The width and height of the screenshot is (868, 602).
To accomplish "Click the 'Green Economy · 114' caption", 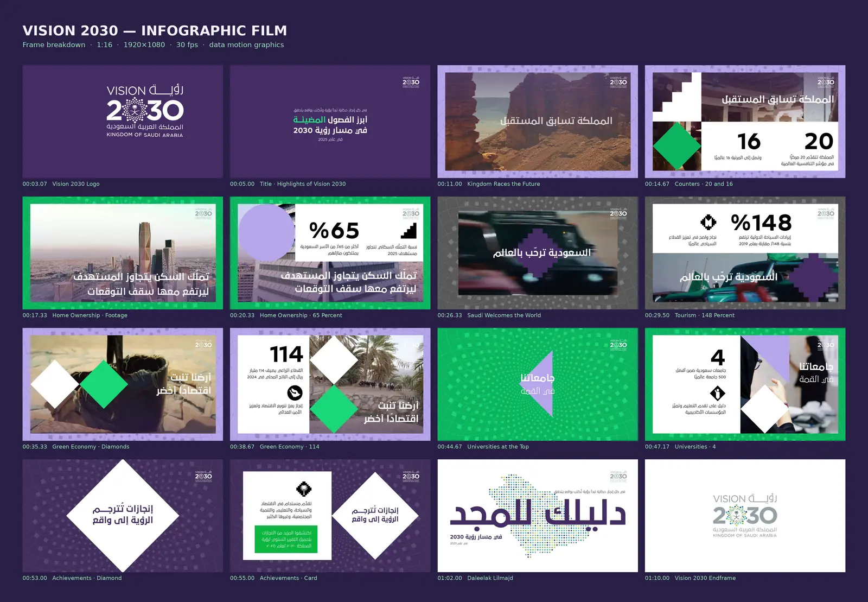I will 290,447.
